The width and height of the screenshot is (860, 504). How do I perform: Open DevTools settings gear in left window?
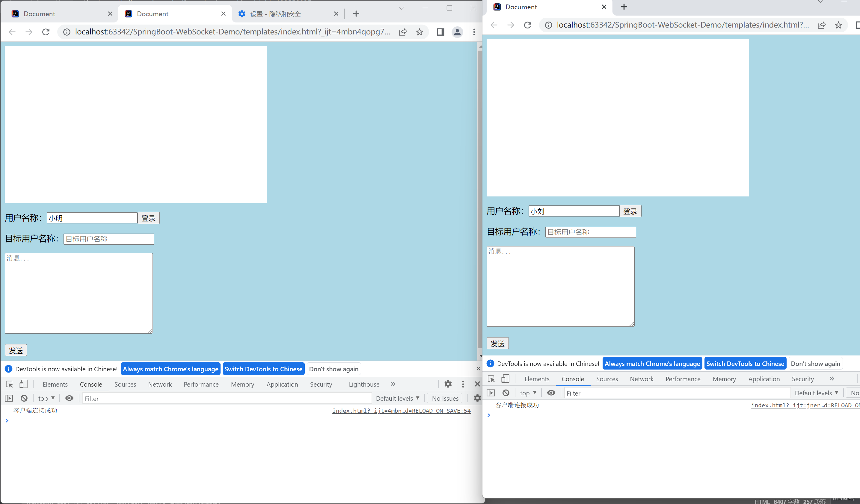pyautogui.click(x=448, y=384)
